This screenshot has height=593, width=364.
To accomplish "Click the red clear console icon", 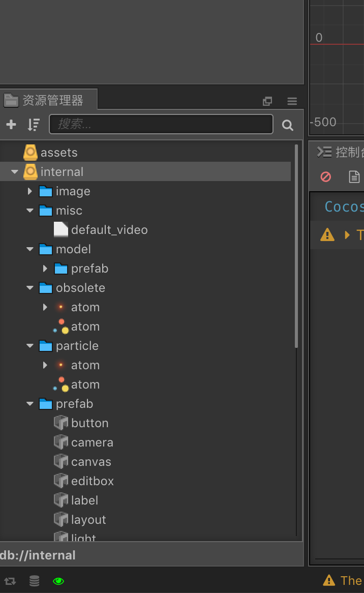I will pyautogui.click(x=326, y=176).
